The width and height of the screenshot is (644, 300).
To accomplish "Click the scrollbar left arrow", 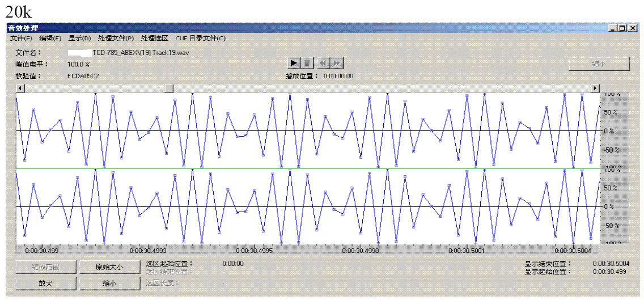I will coord(20,88).
